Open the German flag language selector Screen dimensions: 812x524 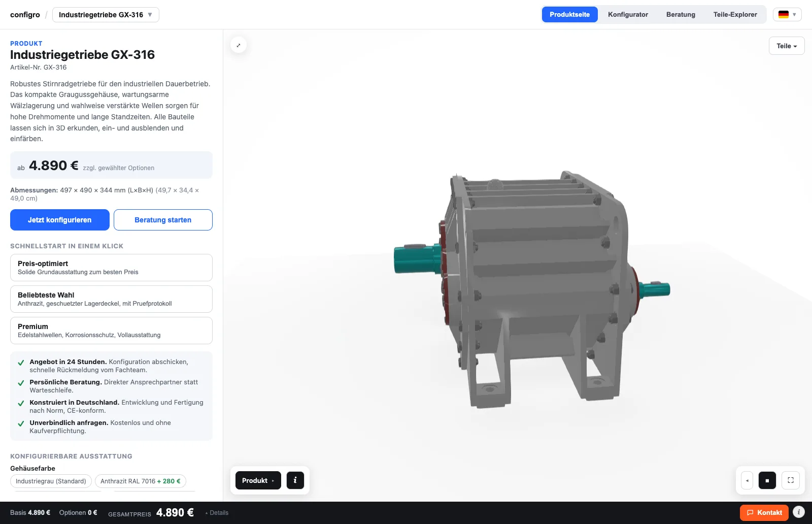[787, 15]
